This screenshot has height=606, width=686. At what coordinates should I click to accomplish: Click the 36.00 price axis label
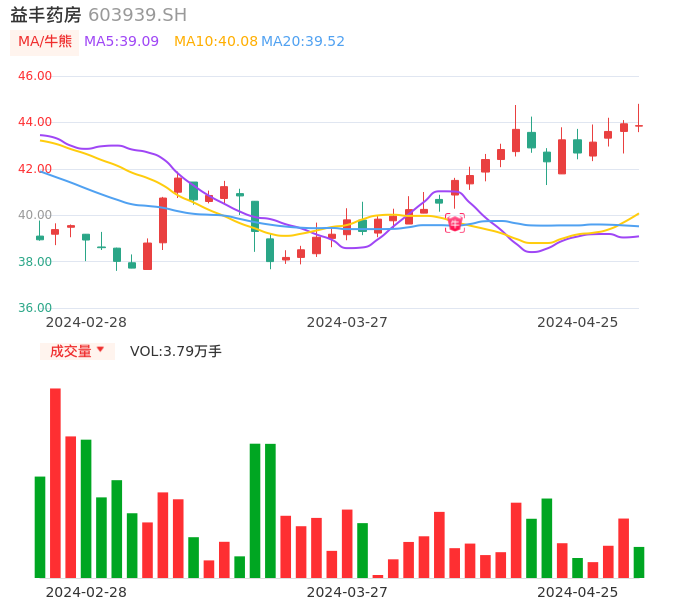click(x=35, y=308)
